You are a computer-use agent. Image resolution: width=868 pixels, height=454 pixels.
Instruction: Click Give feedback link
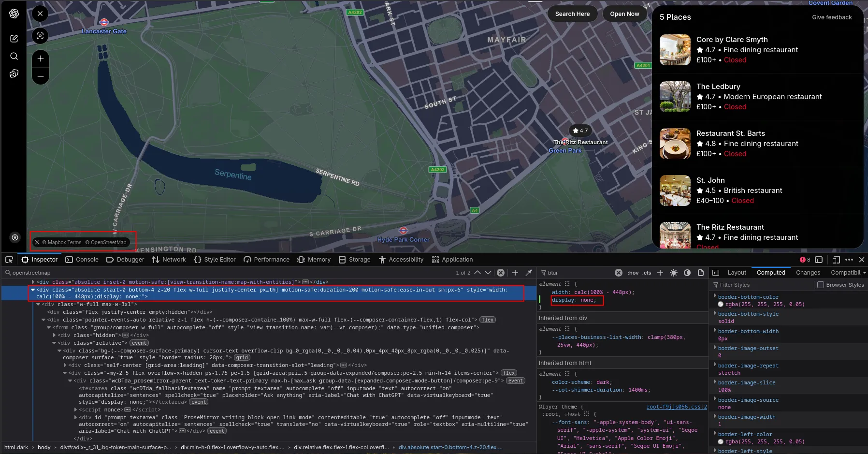[x=832, y=17]
